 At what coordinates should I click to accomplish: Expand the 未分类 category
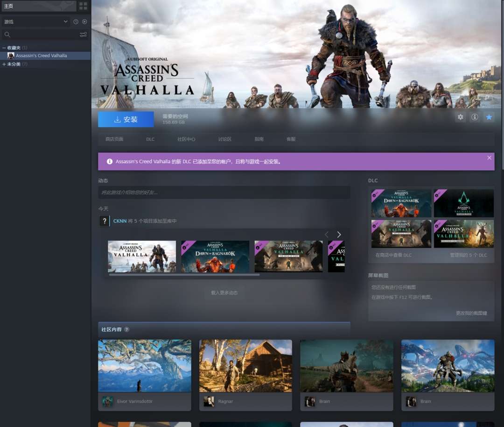pos(4,64)
